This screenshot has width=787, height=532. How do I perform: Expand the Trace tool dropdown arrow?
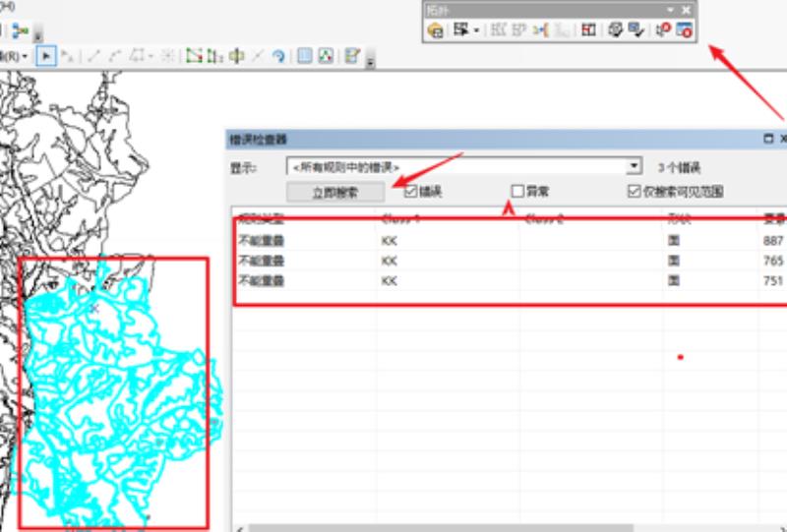tap(150, 56)
